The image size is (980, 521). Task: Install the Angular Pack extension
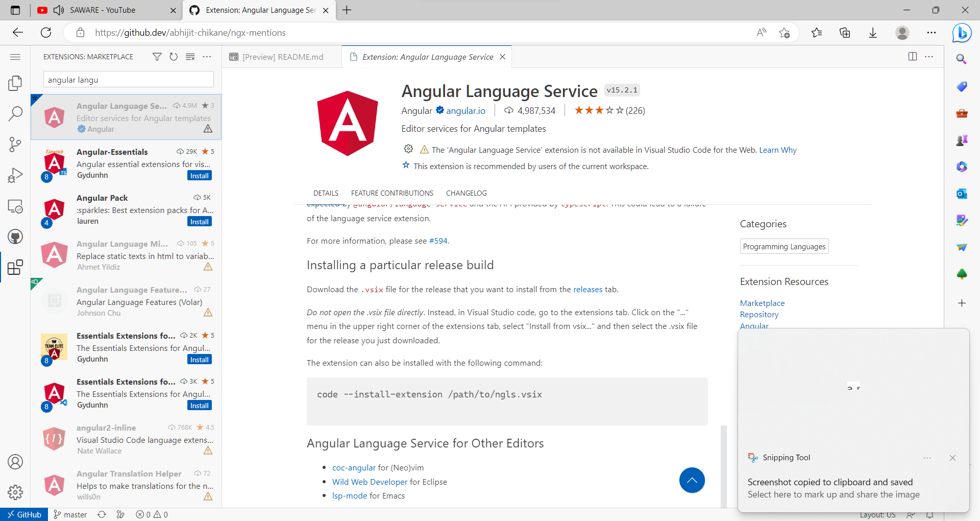click(200, 222)
